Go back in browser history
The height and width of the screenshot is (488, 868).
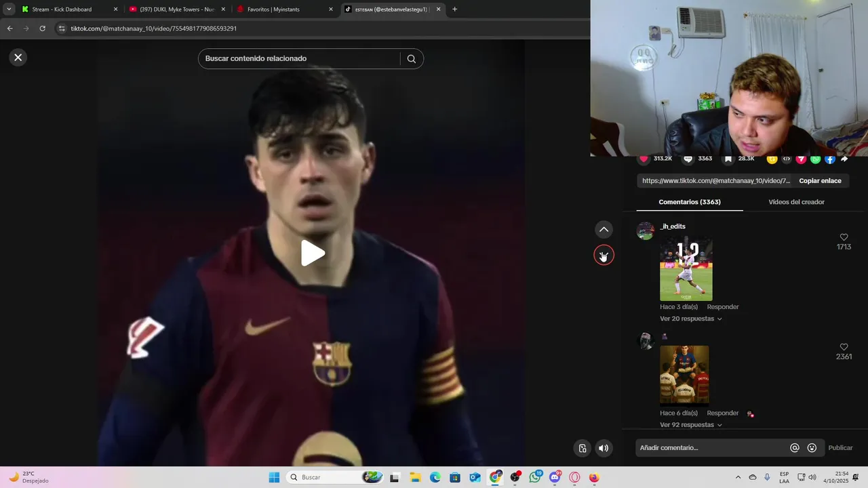point(9,28)
